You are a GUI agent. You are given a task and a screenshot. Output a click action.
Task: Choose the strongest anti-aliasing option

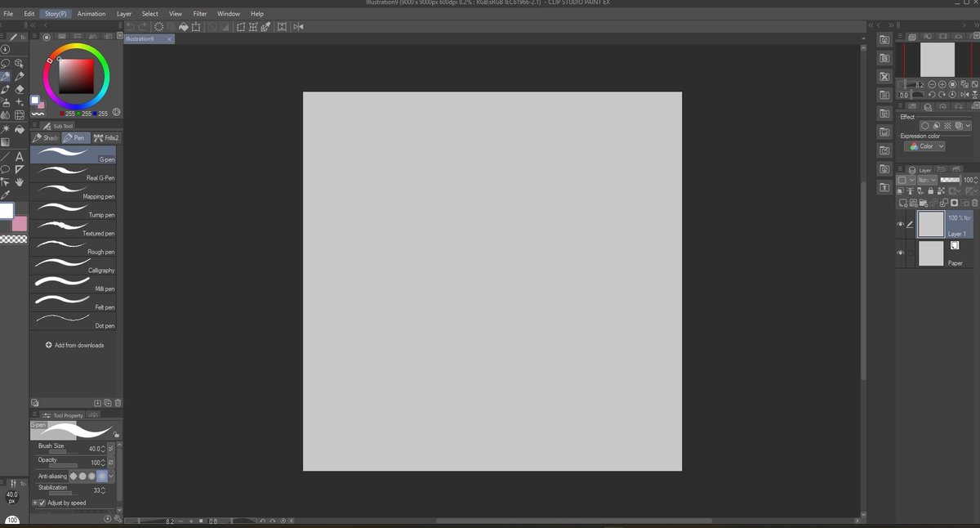pos(102,476)
